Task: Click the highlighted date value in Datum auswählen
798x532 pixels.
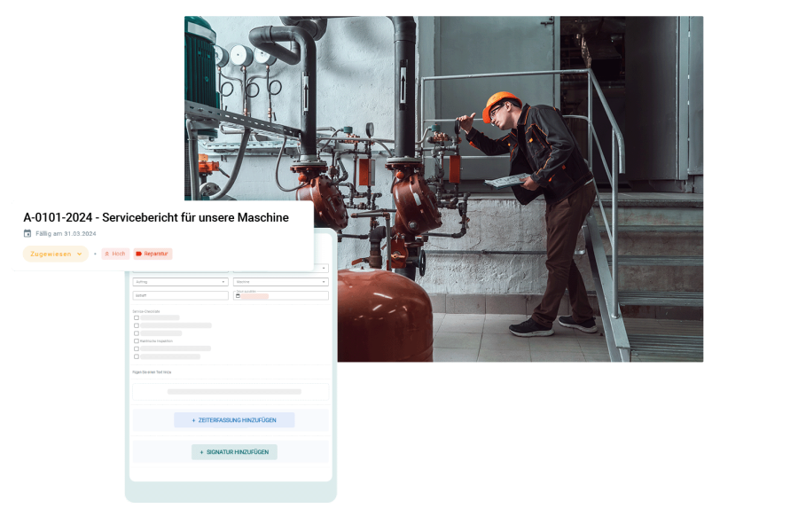Action: tap(254, 296)
